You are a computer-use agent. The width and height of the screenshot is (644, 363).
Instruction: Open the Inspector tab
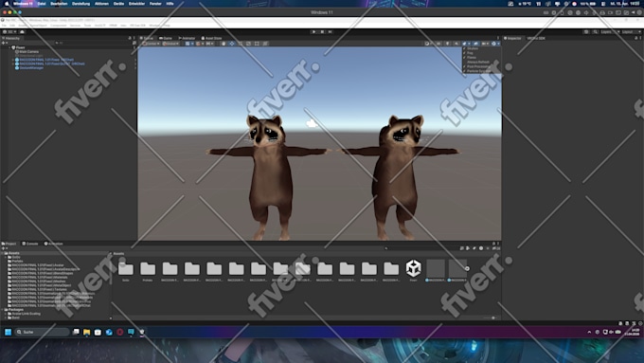coord(512,38)
